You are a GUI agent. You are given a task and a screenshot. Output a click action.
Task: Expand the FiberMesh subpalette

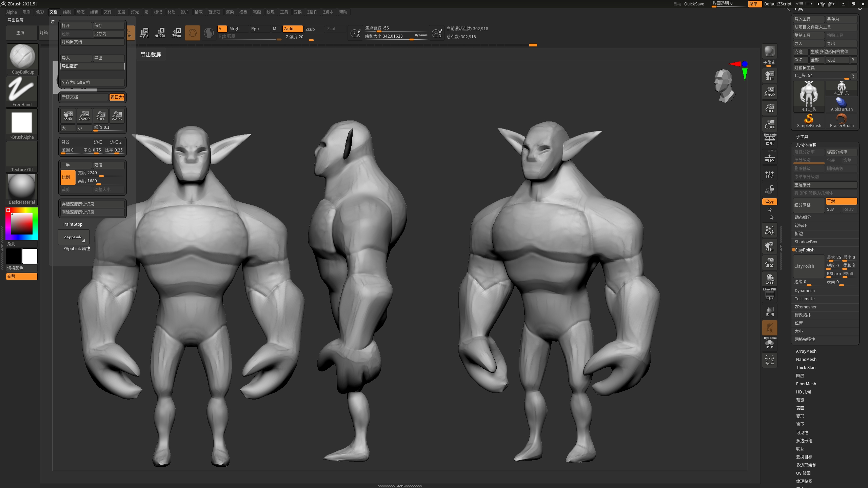(x=806, y=384)
